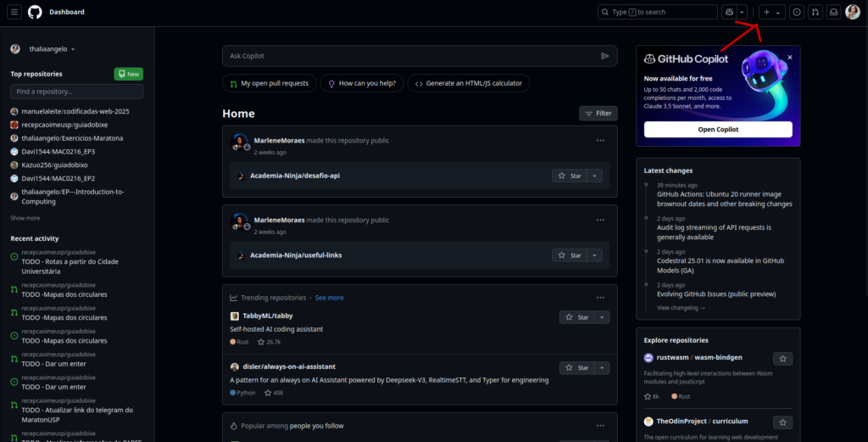The height and width of the screenshot is (442, 868).
Task: Open rustwasm / wasm-bindgen repository
Action: pyautogui.click(x=699, y=357)
